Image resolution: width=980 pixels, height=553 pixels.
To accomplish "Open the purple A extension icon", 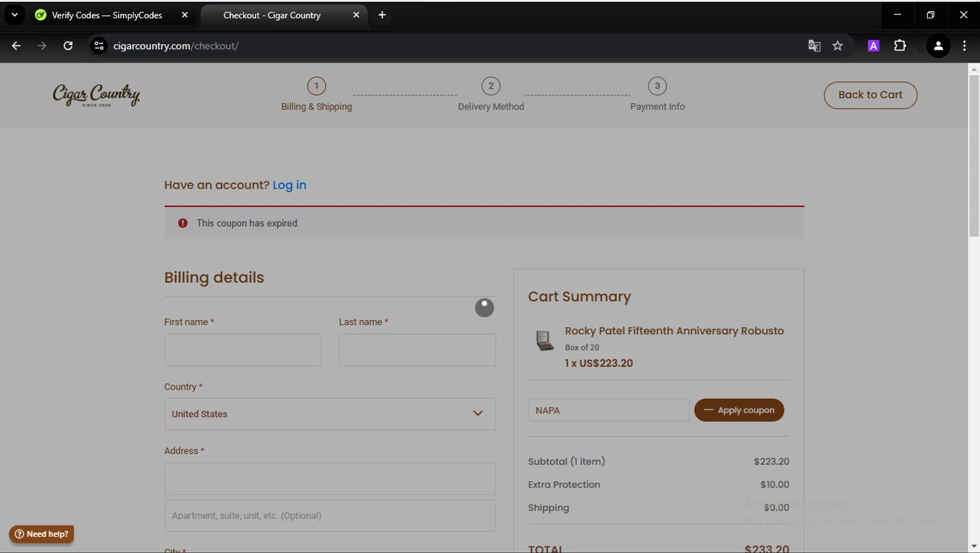I will coord(874,46).
